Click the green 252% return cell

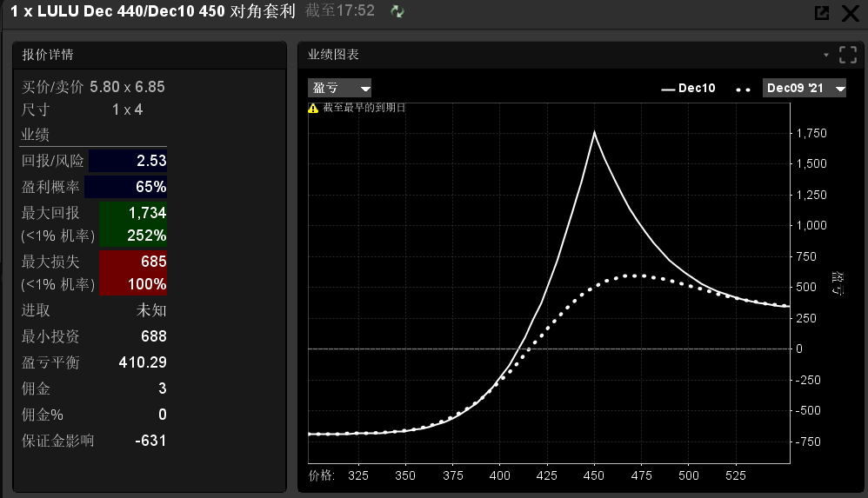tap(147, 236)
